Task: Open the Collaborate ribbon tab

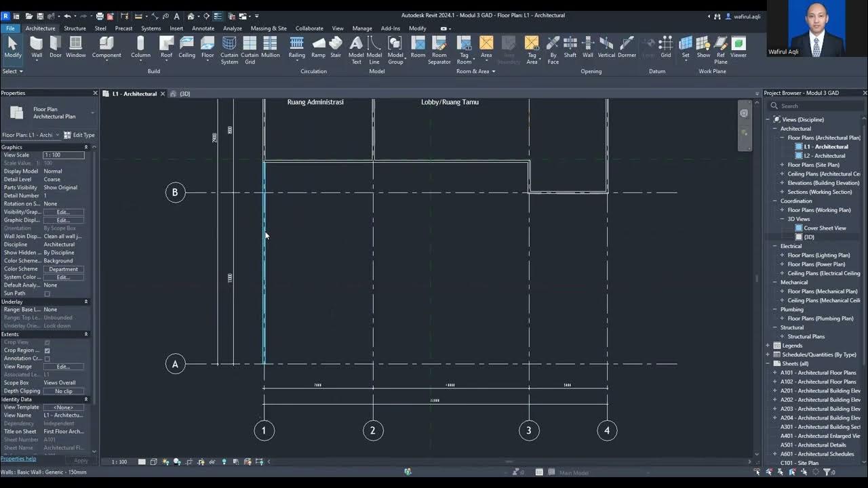Action: [x=309, y=28]
